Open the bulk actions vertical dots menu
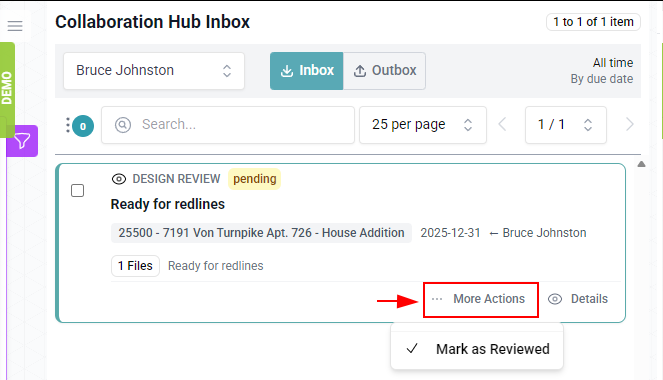 coord(68,125)
